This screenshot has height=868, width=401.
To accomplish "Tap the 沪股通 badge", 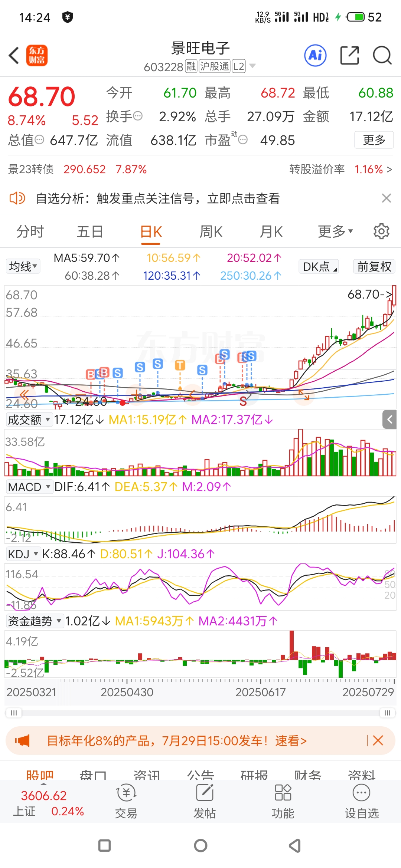I will (215, 66).
